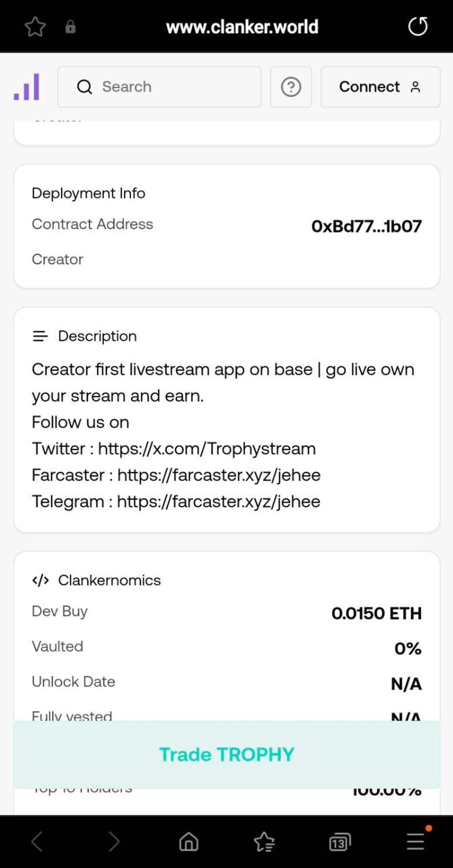
Task: Open the browser home page icon
Action: click(x=188, y=842)
